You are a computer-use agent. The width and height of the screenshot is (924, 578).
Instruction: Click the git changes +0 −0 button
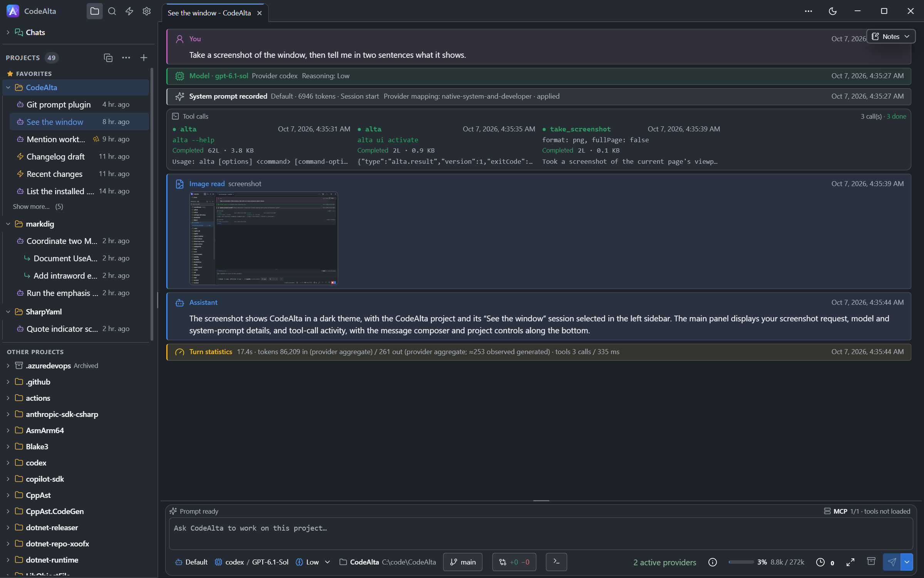(x=514, y=562)
